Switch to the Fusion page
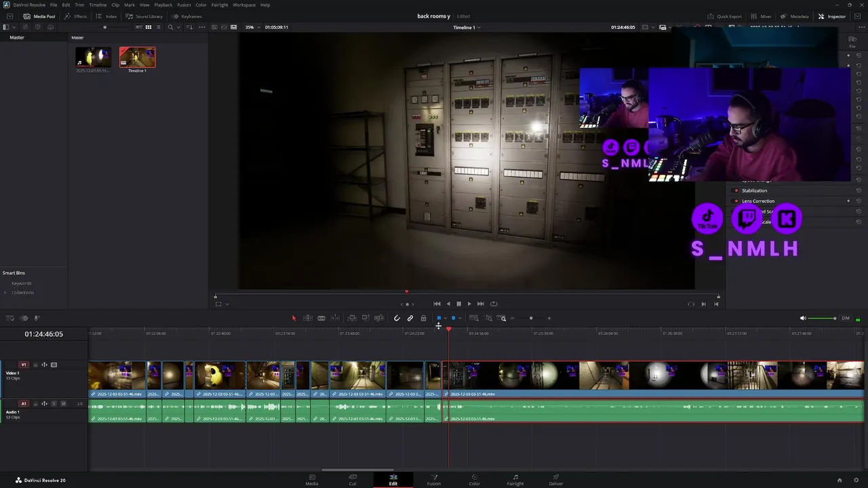Screen dimensions: 868x488 [434, 480]
